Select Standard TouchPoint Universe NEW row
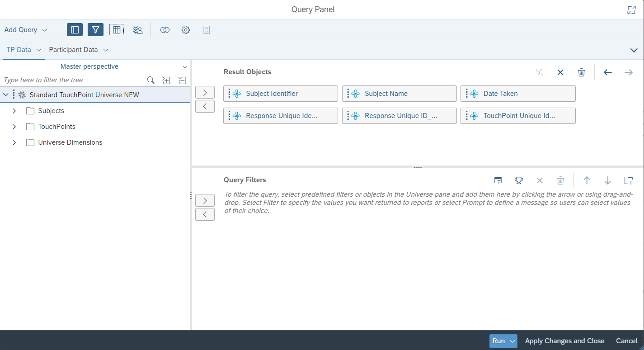 point(95,95)
